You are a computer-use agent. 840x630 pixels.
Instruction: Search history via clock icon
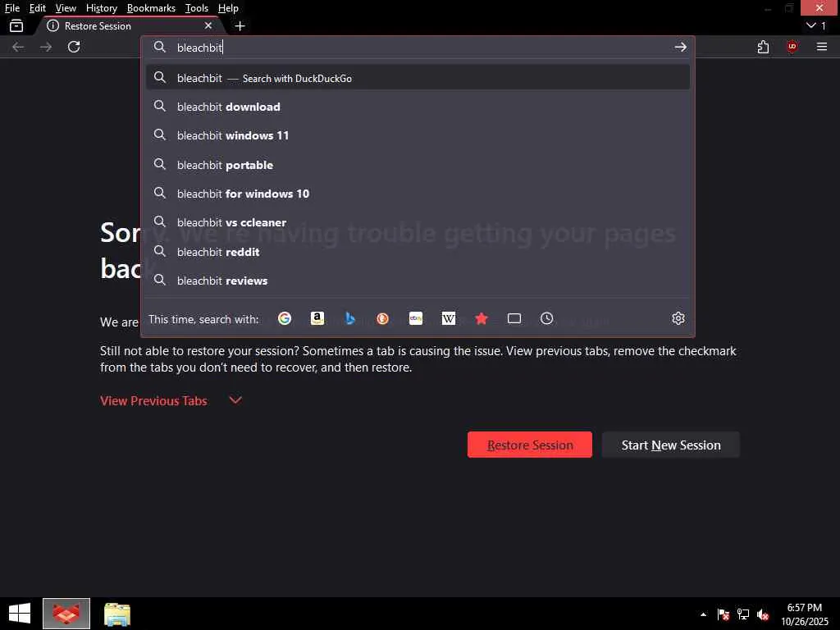[x=546, y=319]
